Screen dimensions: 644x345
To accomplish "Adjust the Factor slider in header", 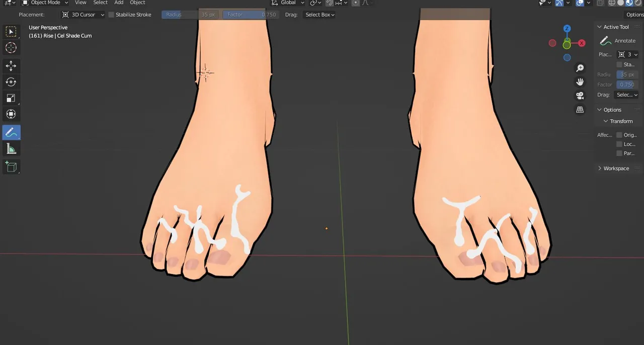I will (250, 15).
